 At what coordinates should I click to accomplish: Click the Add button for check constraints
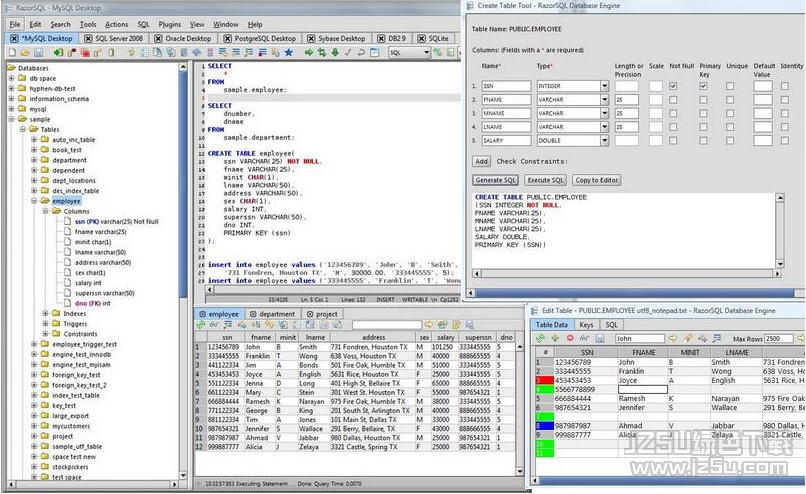click(482, 161)
